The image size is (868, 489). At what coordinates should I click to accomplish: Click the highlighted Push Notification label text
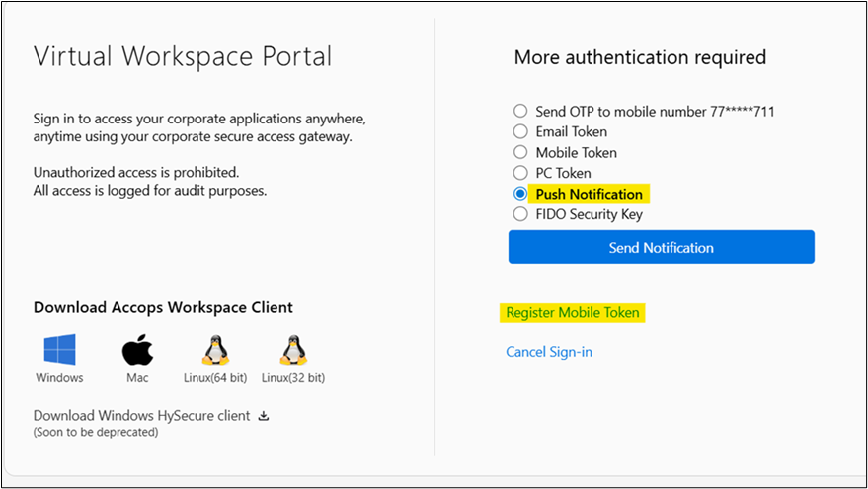pyautogui.click(x=589, y=194)
